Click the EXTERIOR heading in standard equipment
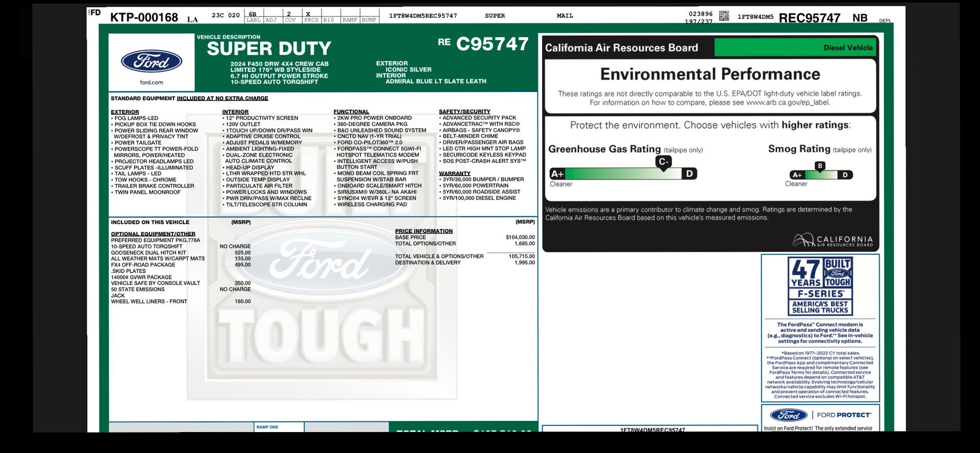Image resolution: width=980 pixels, height=453 pixels. (x=125, y=112)
